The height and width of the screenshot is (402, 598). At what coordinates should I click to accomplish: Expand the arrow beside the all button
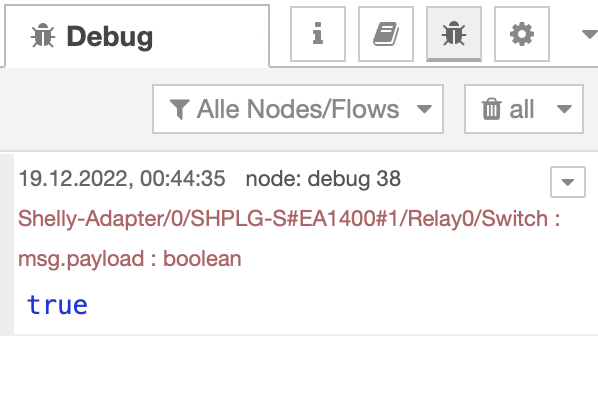[x=564, y=109]
